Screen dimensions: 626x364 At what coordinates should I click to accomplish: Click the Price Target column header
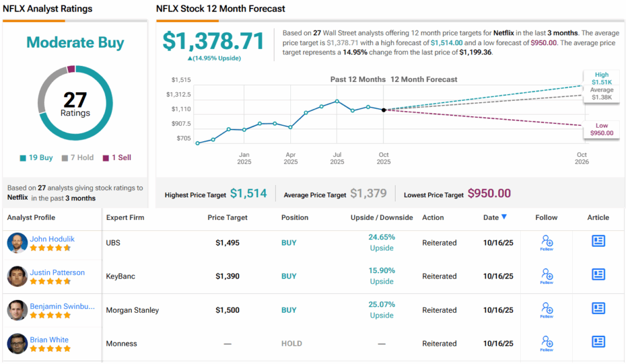pos(227,217)
